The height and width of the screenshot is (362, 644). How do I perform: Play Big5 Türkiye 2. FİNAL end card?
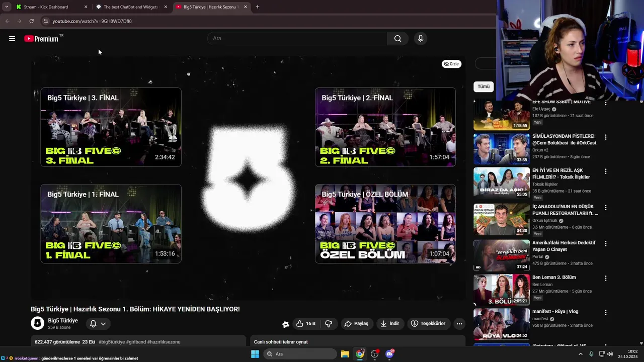385,127
